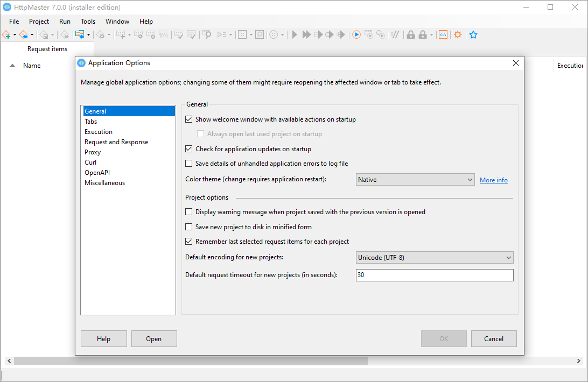Follow the More info link
Screen dimensions: 588x382
(x=493, y=180)
